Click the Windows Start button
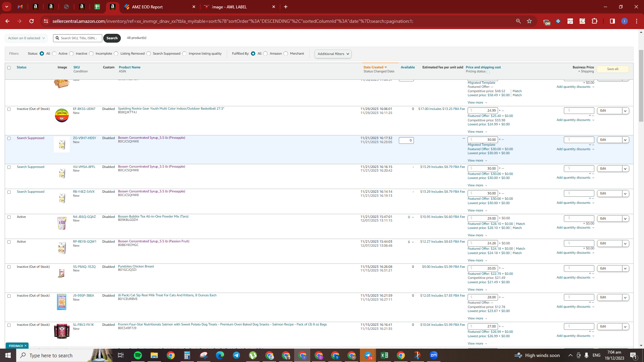 [8, 355]
